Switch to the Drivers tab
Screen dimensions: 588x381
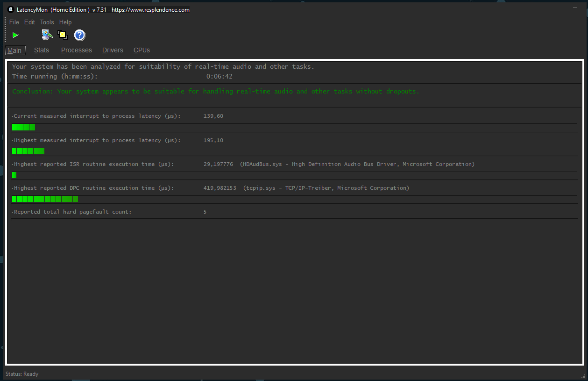(x=113, y=50)
